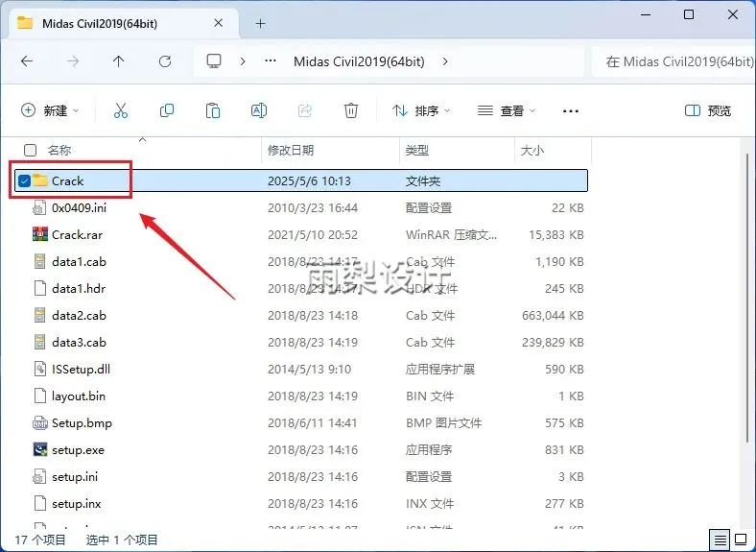Switch to details list view
Viewport: 756px width, 552px height.
click(x=720, y=539)
